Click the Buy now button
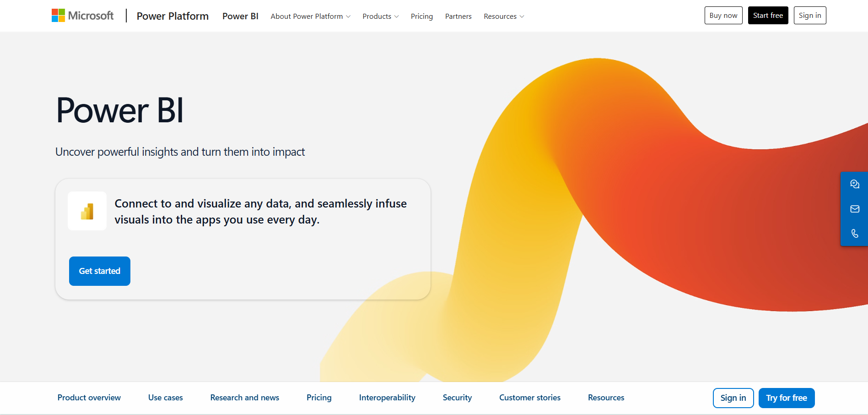This screenshot has width=868, height=415. [723, 16]
